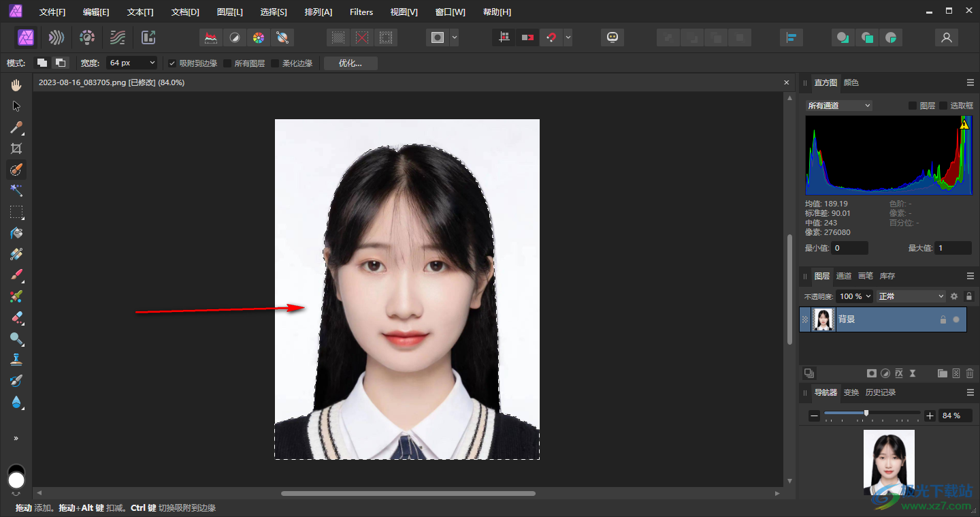The image size is (980, 517).
Task: Enable the 所有图层 checkbox
Action: click(x=227, y=63)
